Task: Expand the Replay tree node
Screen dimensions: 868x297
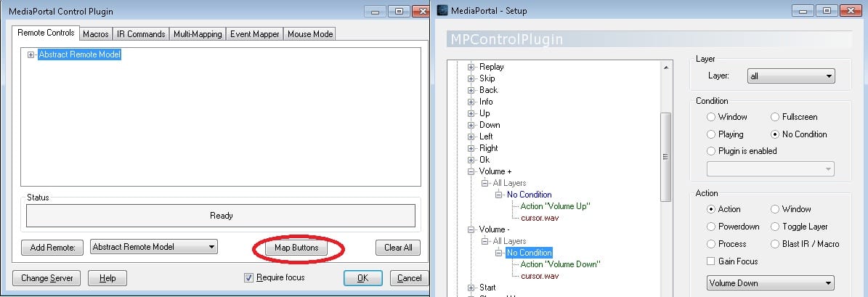Action: pos(471,67)
